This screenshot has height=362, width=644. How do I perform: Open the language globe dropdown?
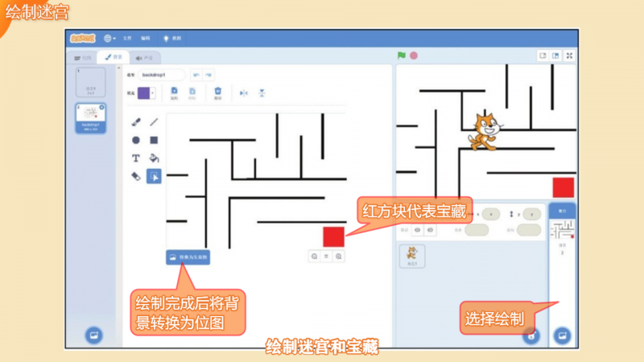point(109,38)
